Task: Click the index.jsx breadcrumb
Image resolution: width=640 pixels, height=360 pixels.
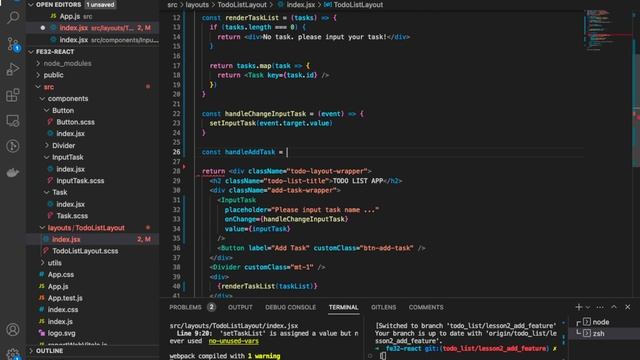Action: tap(296, 5)
